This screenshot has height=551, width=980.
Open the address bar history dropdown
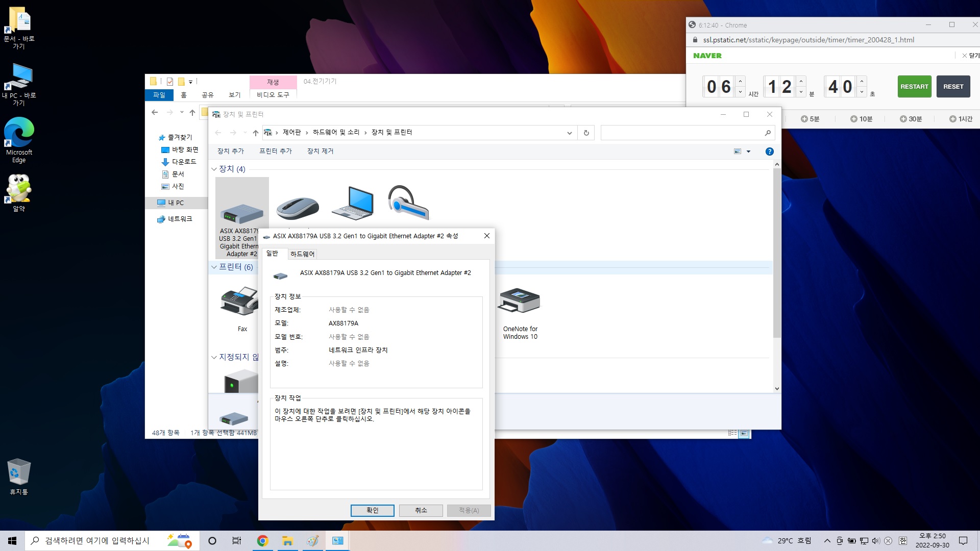click(570, 133)
